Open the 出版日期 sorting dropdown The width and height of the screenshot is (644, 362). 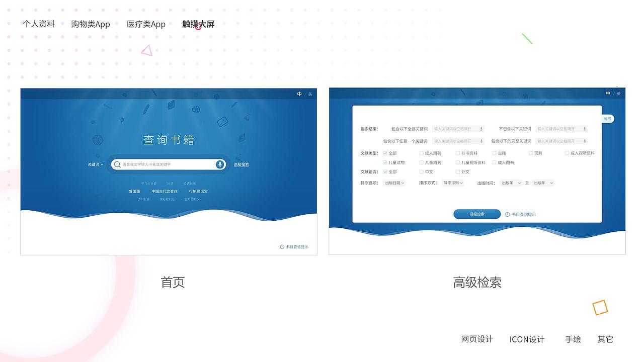[394, 183]
